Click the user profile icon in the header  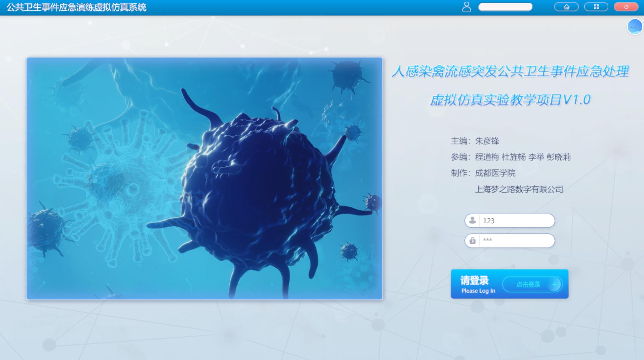click(x=466, y=7)
